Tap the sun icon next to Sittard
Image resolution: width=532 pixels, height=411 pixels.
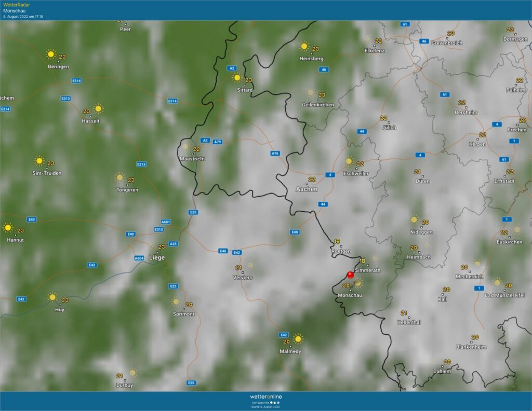pyautogui.click(x=237, y=78)
